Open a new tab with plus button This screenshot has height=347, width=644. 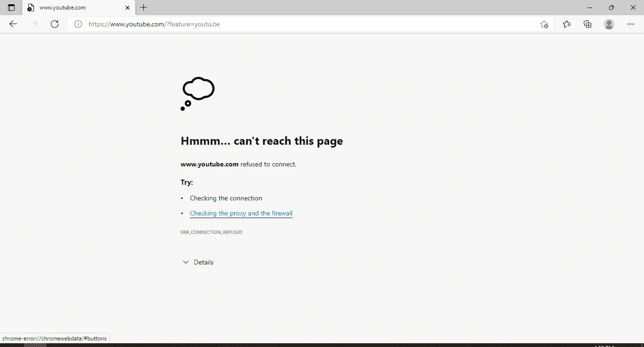(144, 8)
